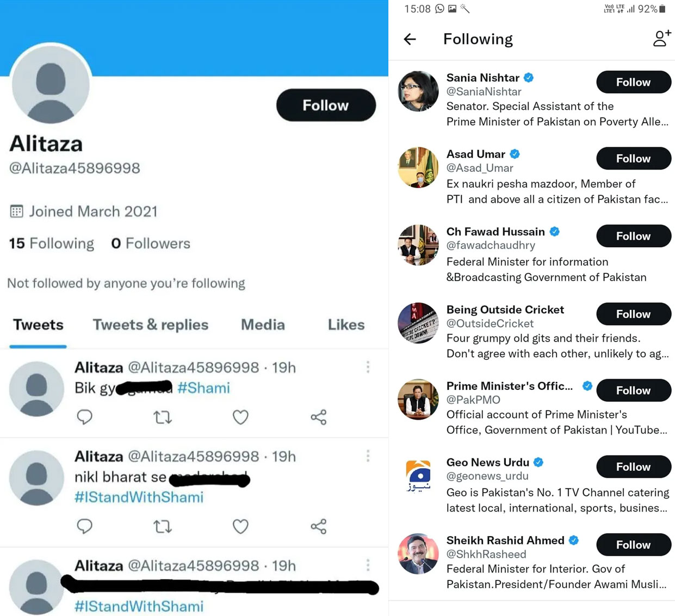675x616 pixels.
Task: Follow Geo News Urdu
Action: click(633, 467)
